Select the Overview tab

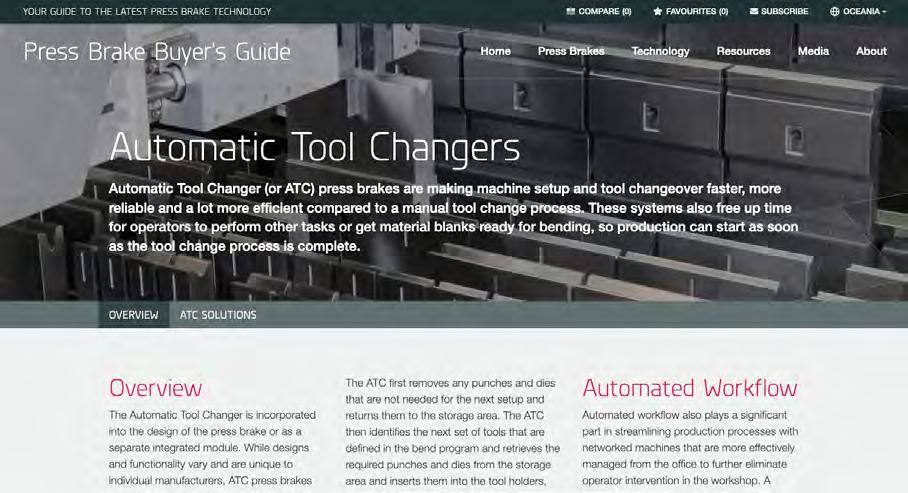[x=134, y=315]
